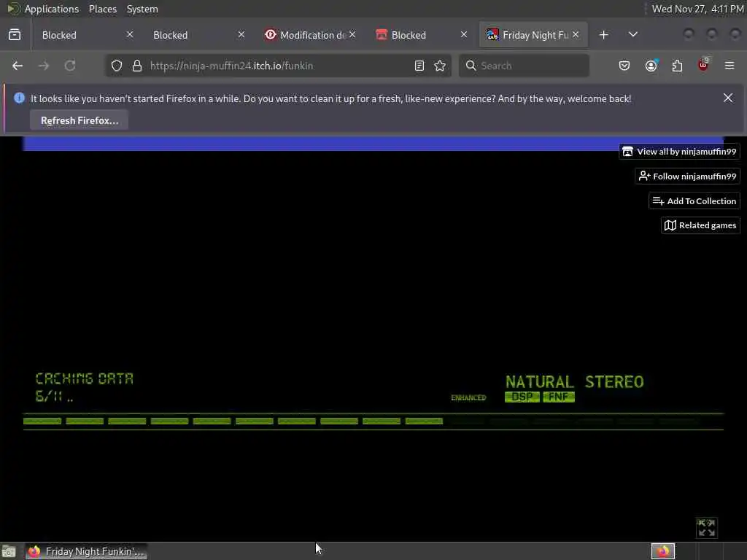The width and height of the screenshot is (747, 560).
Task: Open Related games link
Action: 700,225
